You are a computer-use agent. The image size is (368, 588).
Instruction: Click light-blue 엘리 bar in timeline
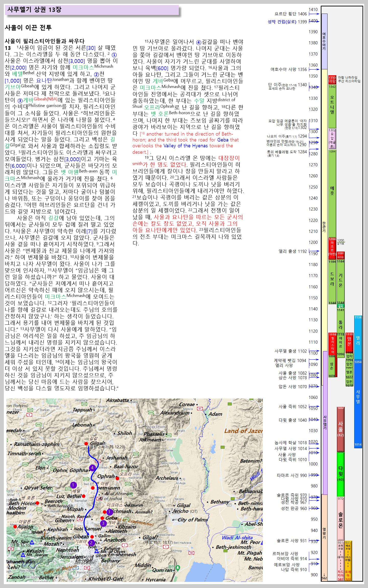(358, 338)
